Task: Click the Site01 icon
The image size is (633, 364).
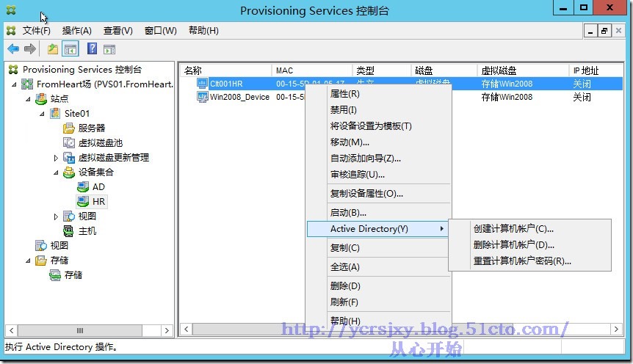Action: pyautogui.click(x=55, y=114)
